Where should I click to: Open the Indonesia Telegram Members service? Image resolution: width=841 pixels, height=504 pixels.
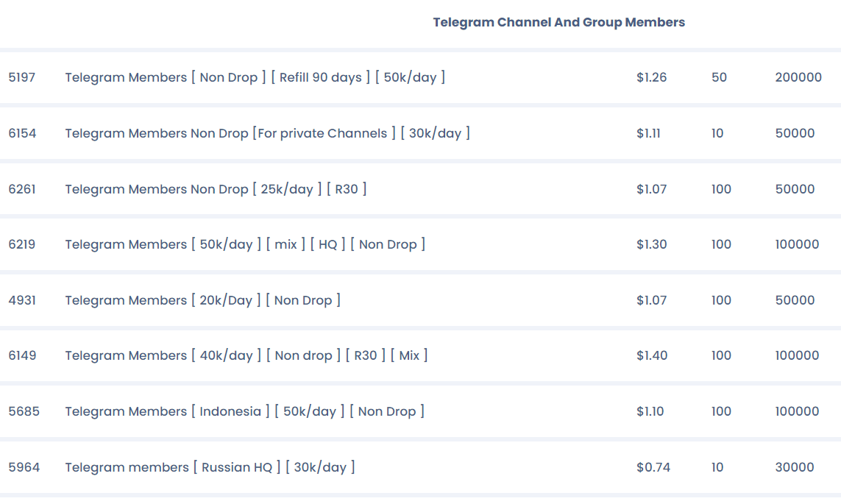(244, 411)
